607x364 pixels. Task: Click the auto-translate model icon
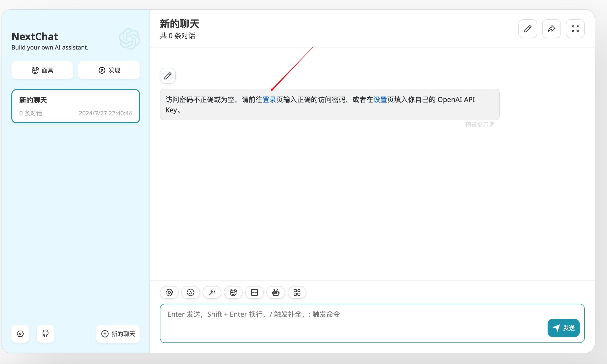click(x=190, y=292)
